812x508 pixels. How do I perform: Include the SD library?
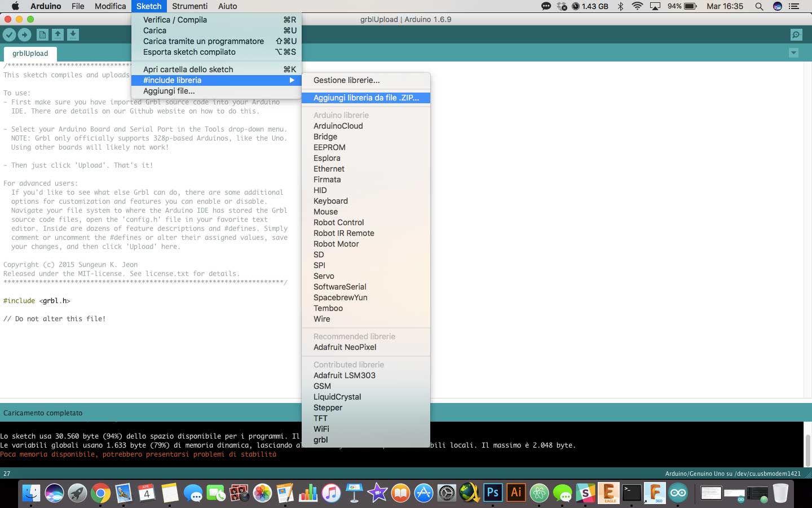[366, 255]
